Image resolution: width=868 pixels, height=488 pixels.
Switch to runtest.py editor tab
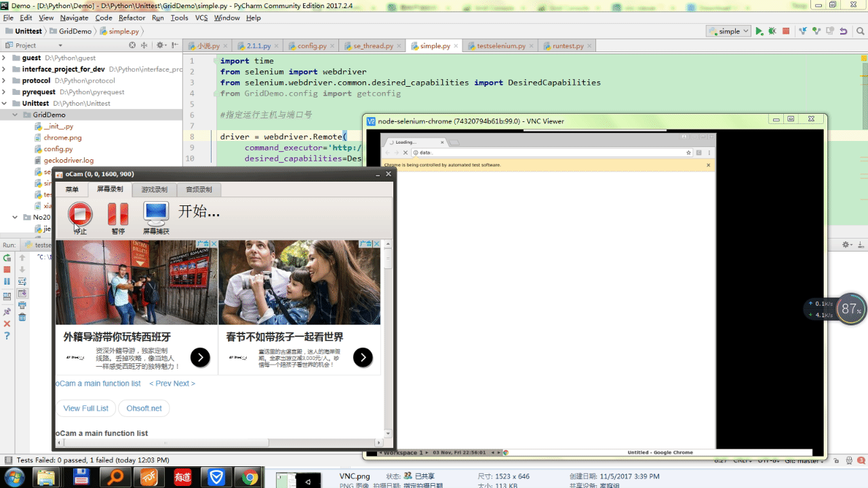point(567,46)
